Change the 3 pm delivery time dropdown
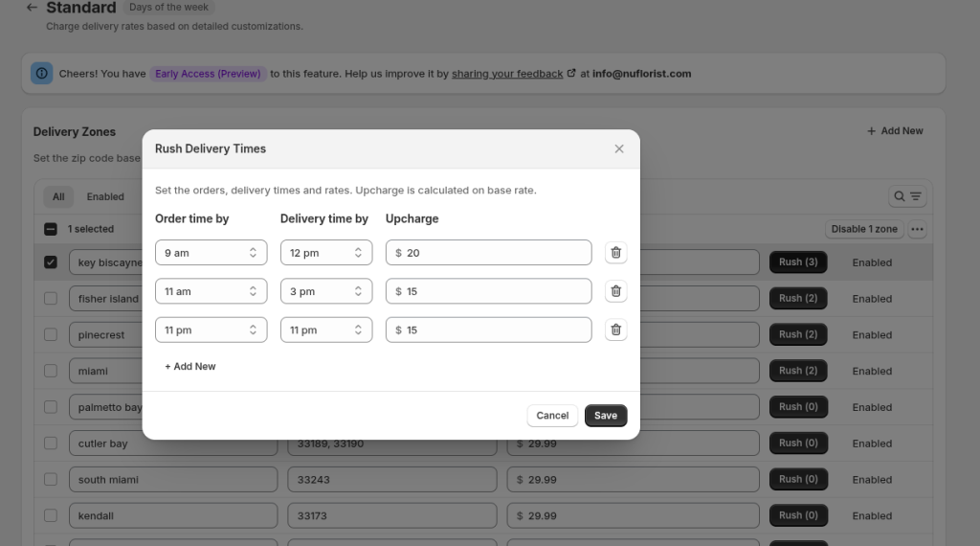Screen dimensions: 980x546 325,291
